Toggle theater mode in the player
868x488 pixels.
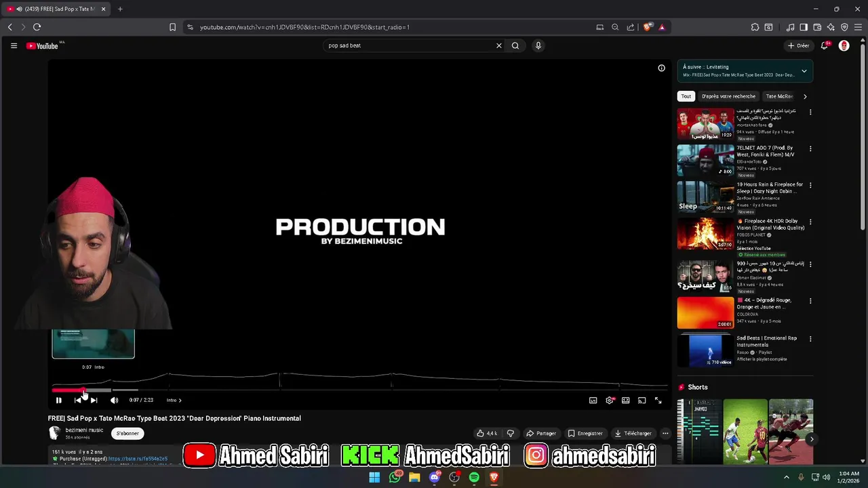[625, 401]
